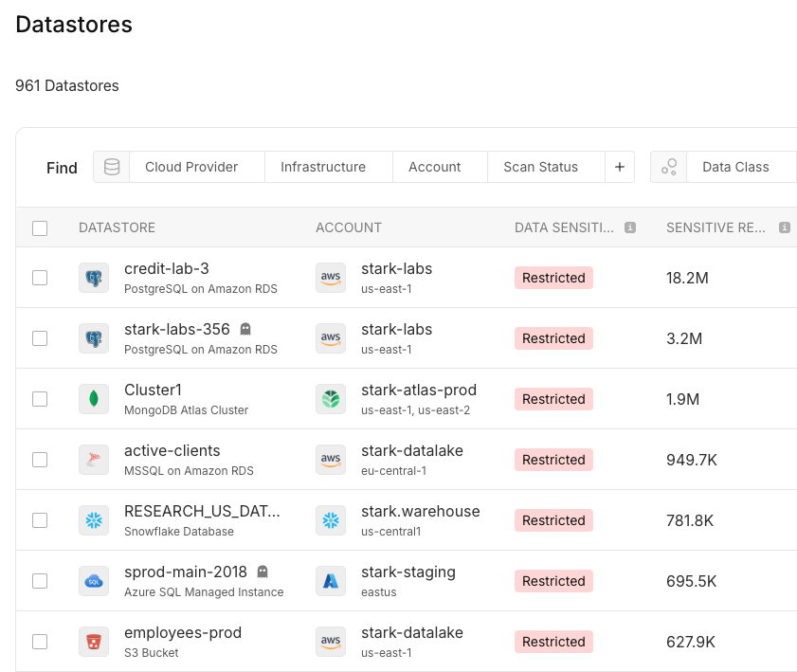
Task: Click the Snowflake icon beside RESEARCH_US_DAT...
Action: [x=94, y=520]
